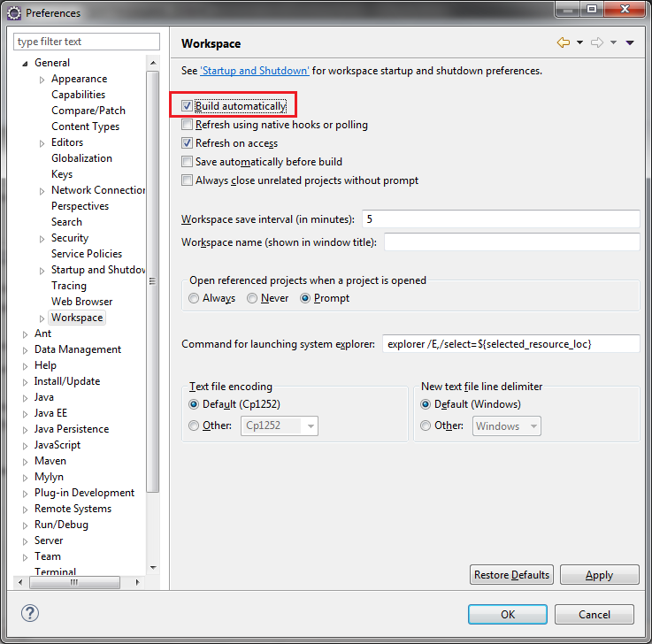The image size is (652, 644).
Task: Select the Never radio button
Action: click(x=252, y=298)
